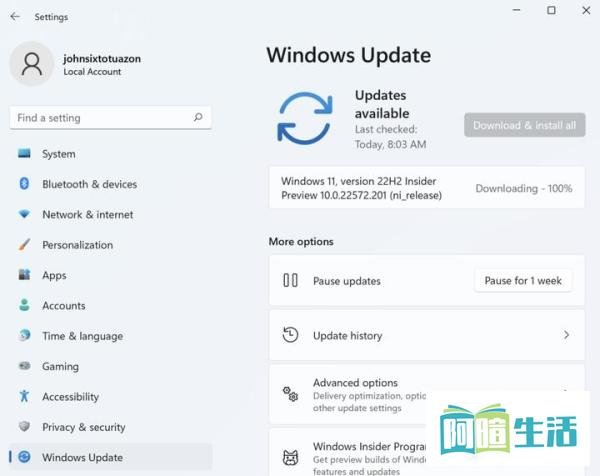Screen dimensions: 600x476
Task: Click the More options heading
Action: (301, 241)
